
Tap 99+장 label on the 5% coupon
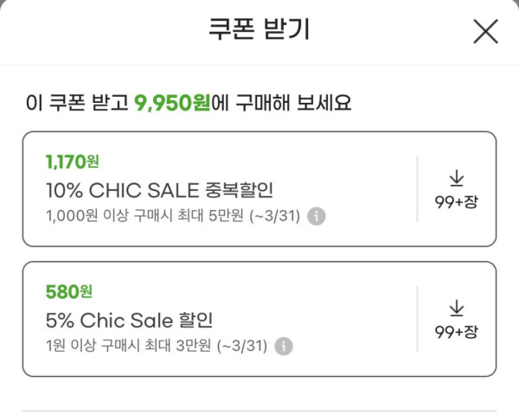coord(457,333)
